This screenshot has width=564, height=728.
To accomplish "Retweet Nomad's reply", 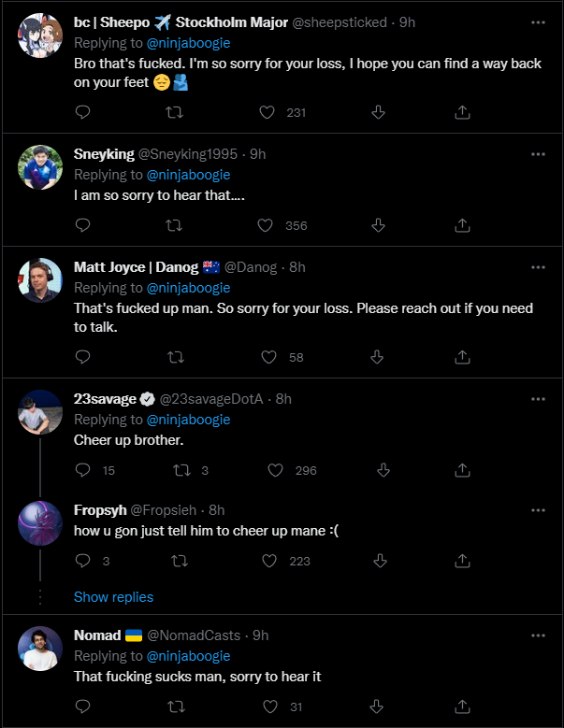I will pos(173,707).
